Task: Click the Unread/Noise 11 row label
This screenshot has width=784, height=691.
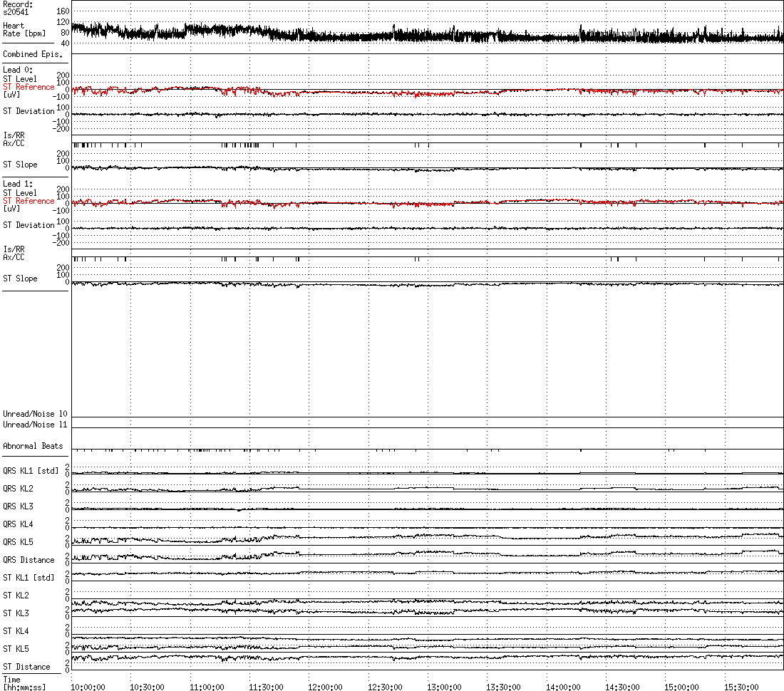Action: pyautogui.click(x=35, y=425)
